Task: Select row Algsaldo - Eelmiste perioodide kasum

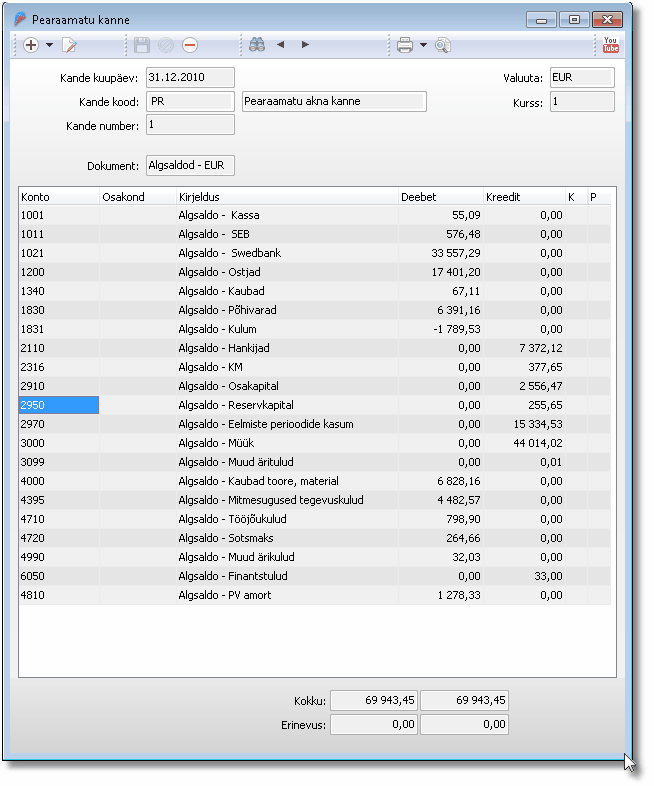Action: [x=315, y=424]
